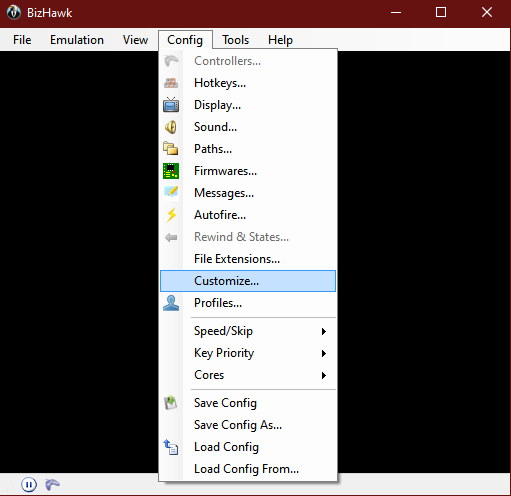Viewport: 511px width, 496px height.
Task: Expand the Cores submenu
Action: (x=248, y=375)
